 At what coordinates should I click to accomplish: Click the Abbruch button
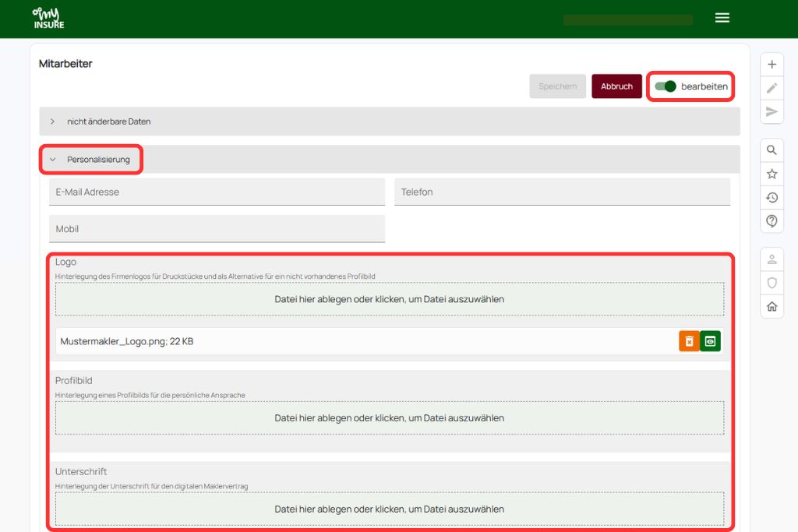point(616,86)
